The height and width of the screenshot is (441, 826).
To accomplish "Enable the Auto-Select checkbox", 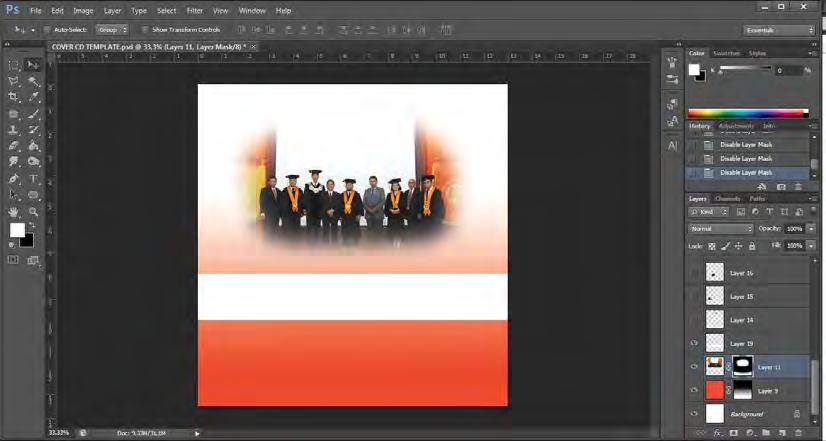I will [x=48, y=30].
